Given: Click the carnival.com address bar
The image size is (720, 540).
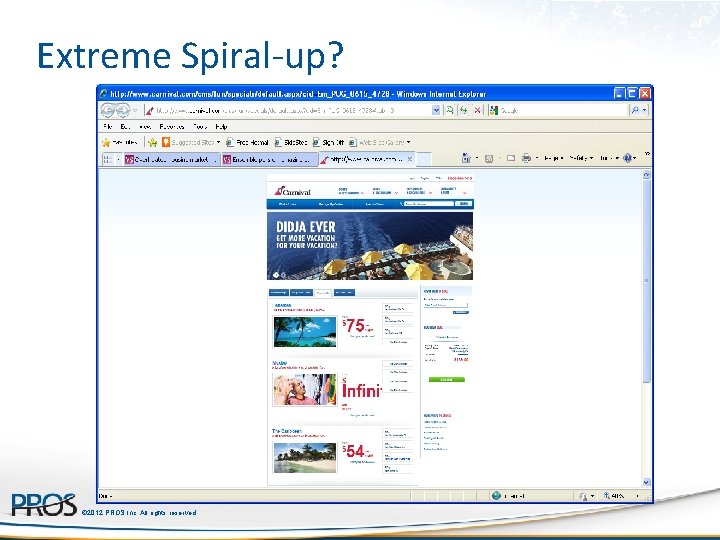Looking at the screenshot, I should (x=287, y=110).
